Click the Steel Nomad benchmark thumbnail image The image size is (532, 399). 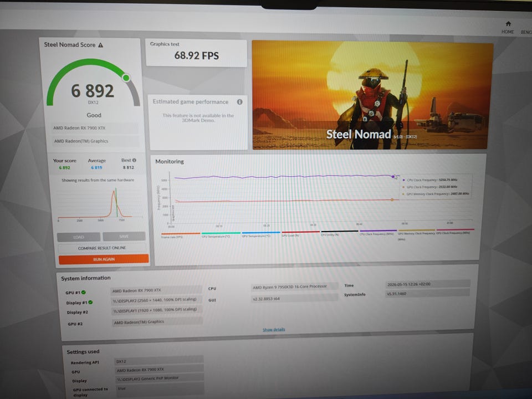click(x=372, y=95)
